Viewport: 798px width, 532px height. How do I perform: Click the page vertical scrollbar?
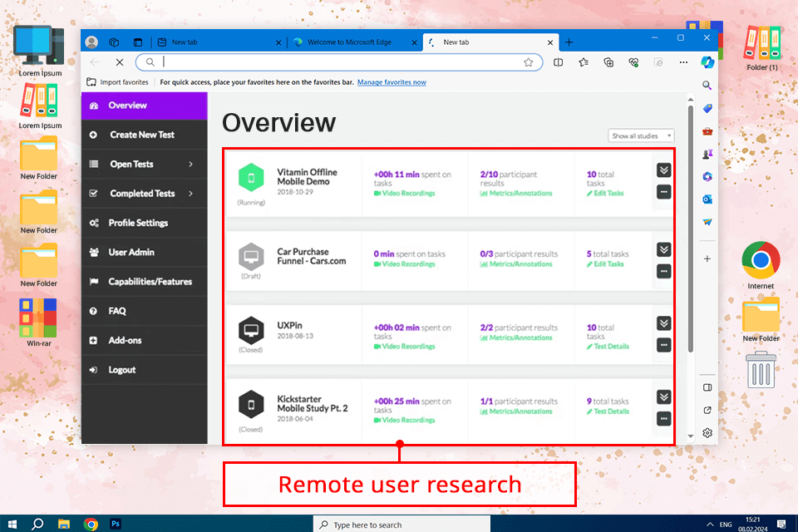click(x=690, y=228)
